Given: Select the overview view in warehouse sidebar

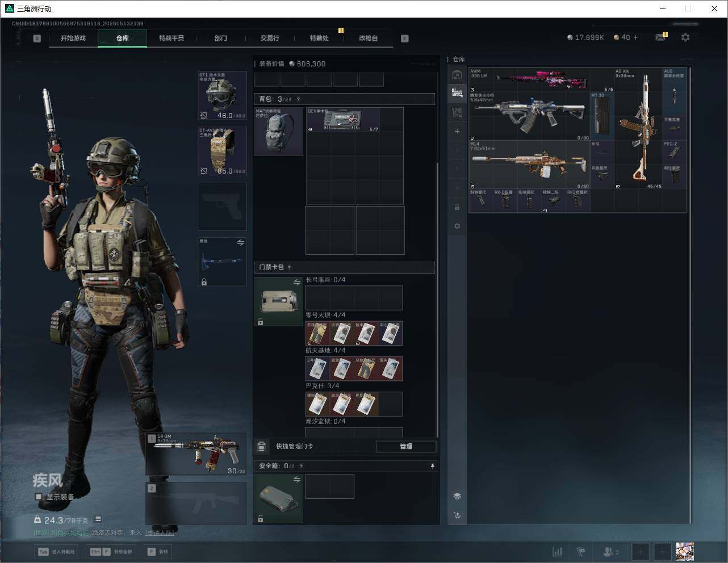Looking at the screenshot, I should (x=457, y=75).
